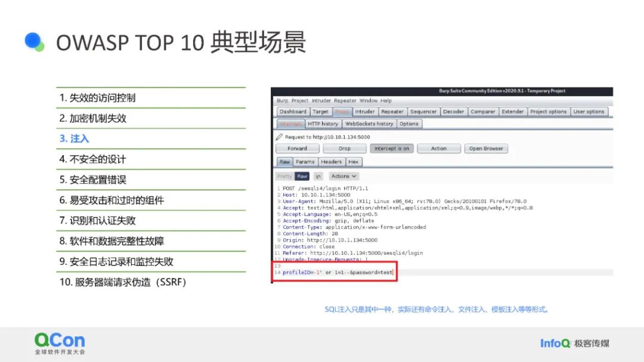This screenshot has height=362, width=644.
Task: Toggle the Intercept is on button
Action: pyautogui.click(x=392, y=148)
